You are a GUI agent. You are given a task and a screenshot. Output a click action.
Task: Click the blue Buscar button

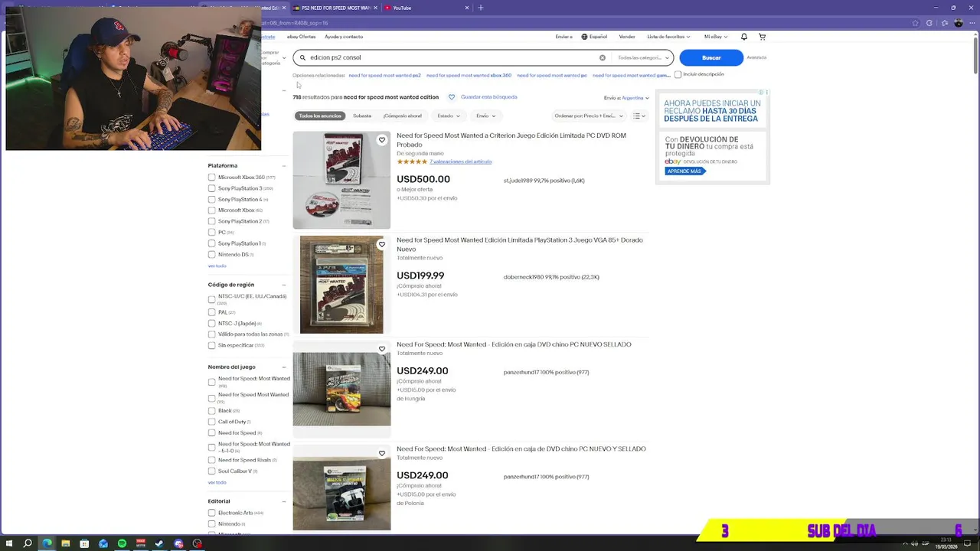711,57
